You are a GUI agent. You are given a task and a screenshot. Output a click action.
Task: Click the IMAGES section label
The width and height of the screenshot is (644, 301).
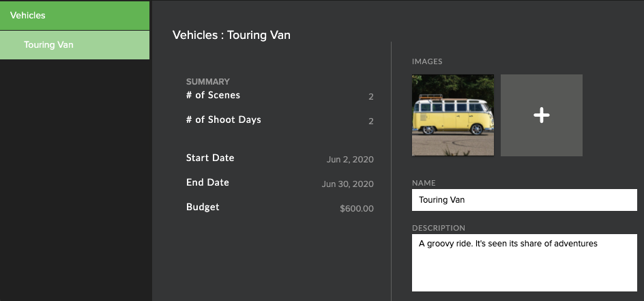427,61
